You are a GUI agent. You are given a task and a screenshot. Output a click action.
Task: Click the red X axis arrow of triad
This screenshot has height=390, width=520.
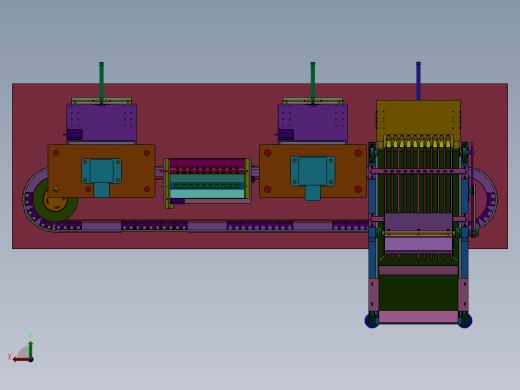pos(21,360)
